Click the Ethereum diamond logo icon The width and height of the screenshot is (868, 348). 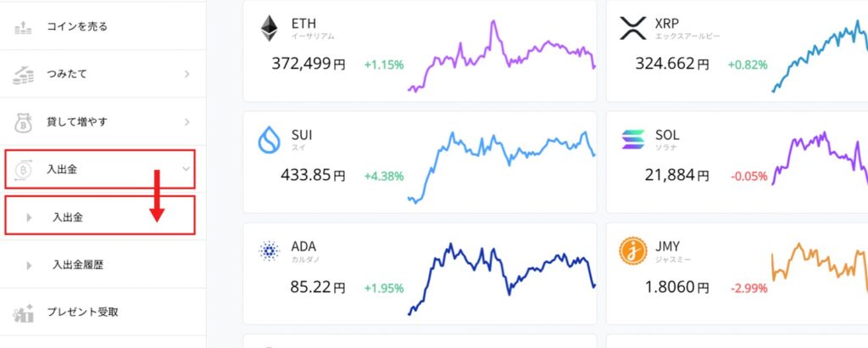(x=270, y=28)
